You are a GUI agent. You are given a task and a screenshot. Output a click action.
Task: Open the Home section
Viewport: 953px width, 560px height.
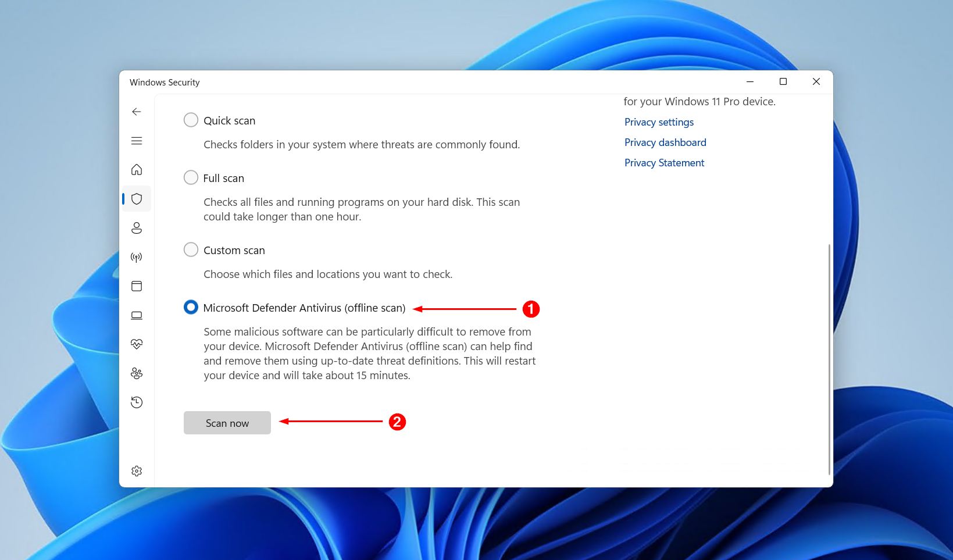click(137, 170)
